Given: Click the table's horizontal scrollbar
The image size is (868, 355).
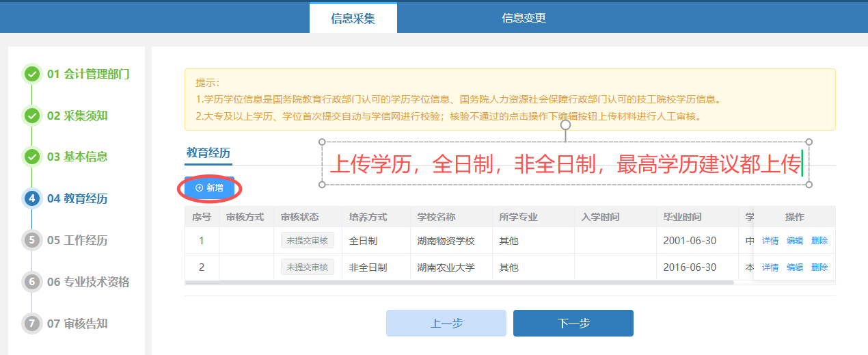Looking at the screenshot, I should (458, 282).
